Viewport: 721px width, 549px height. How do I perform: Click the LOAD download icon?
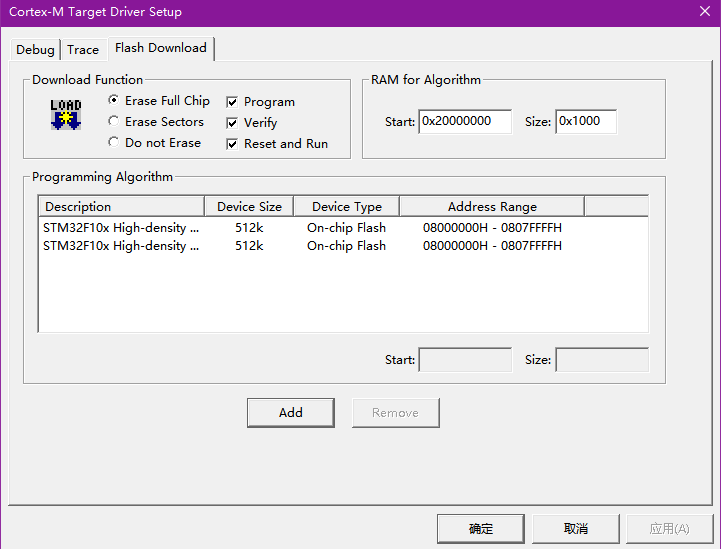66,114
